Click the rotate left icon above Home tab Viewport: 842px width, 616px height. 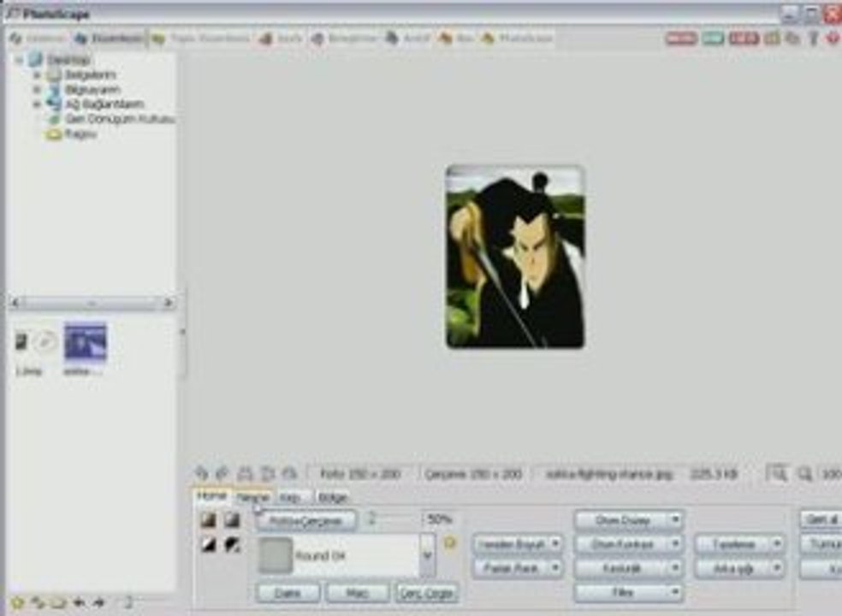[201, 473]
